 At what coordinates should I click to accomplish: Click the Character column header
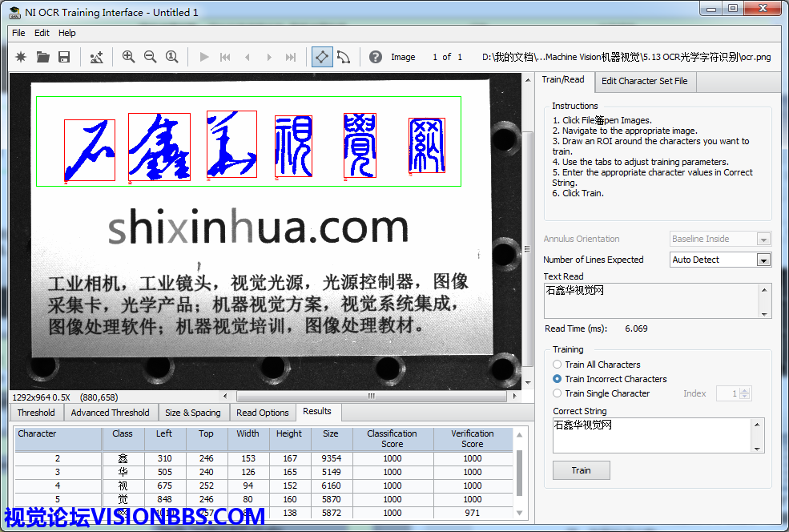pos(58,439)
